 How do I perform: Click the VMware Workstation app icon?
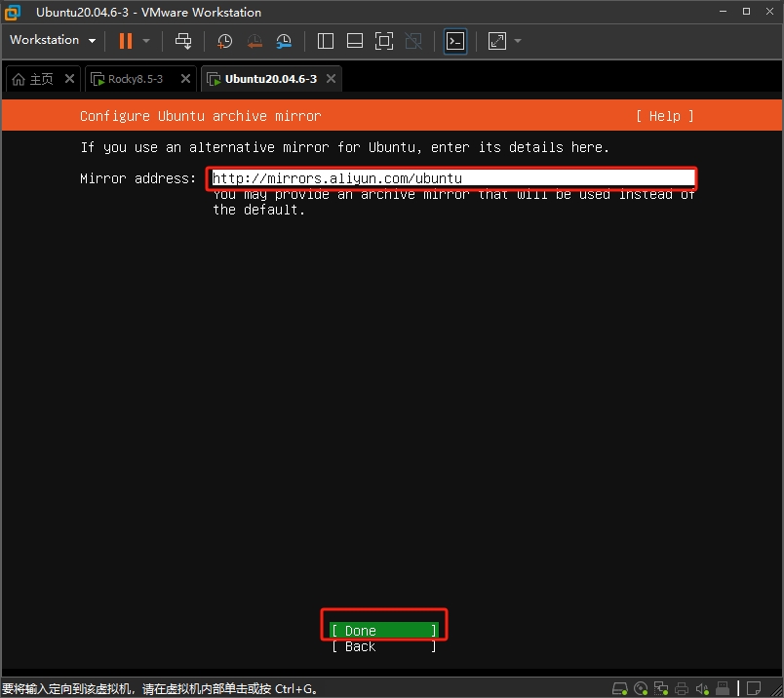click(x=13, y=12)
